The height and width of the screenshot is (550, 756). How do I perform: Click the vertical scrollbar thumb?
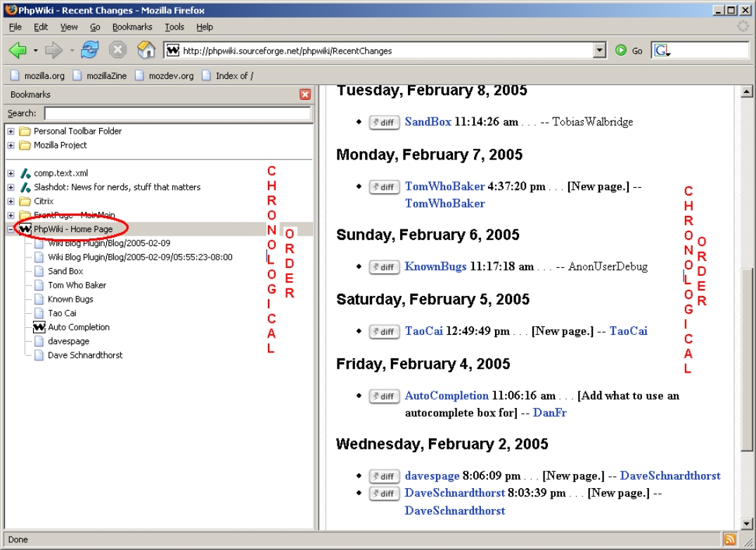click(746, 359)
